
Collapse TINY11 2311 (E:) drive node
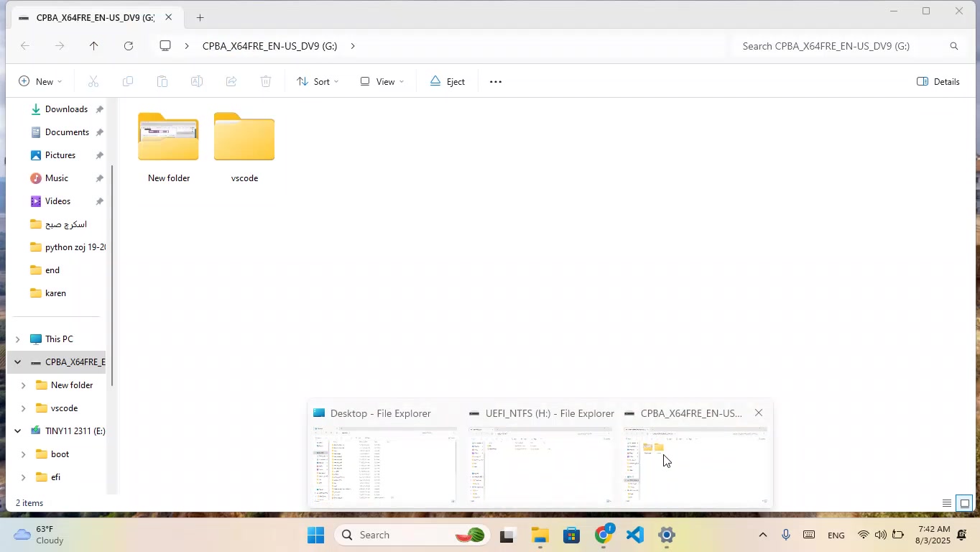click(18, 431)
